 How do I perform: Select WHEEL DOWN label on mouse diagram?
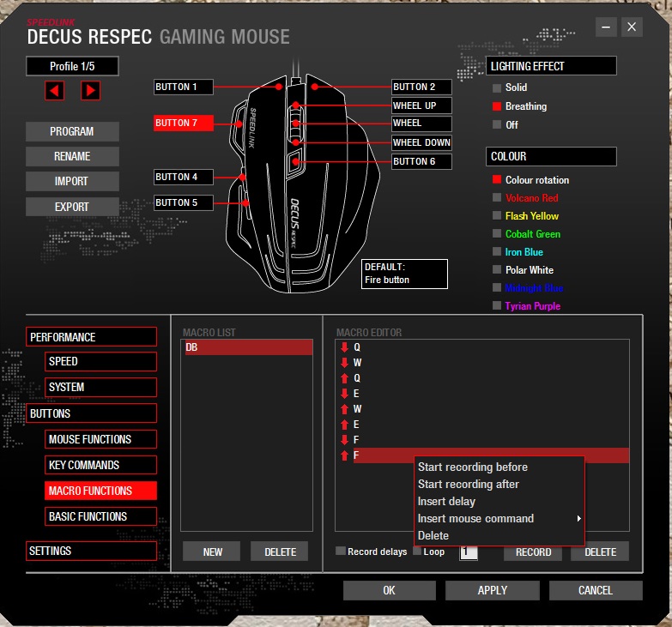[x=421, y=142]
